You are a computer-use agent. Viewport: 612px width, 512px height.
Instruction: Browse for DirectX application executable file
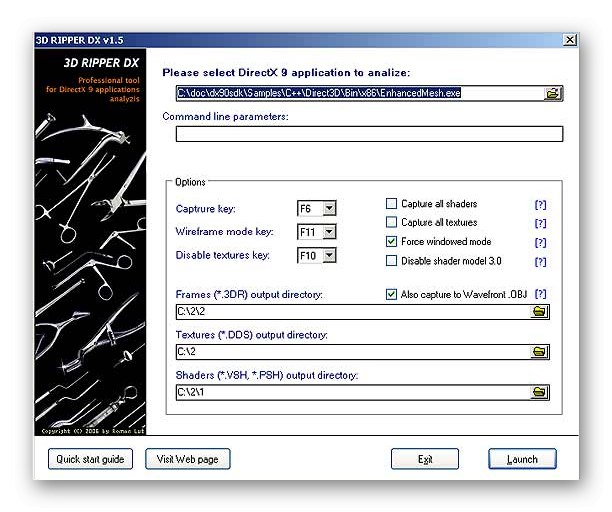553,94
